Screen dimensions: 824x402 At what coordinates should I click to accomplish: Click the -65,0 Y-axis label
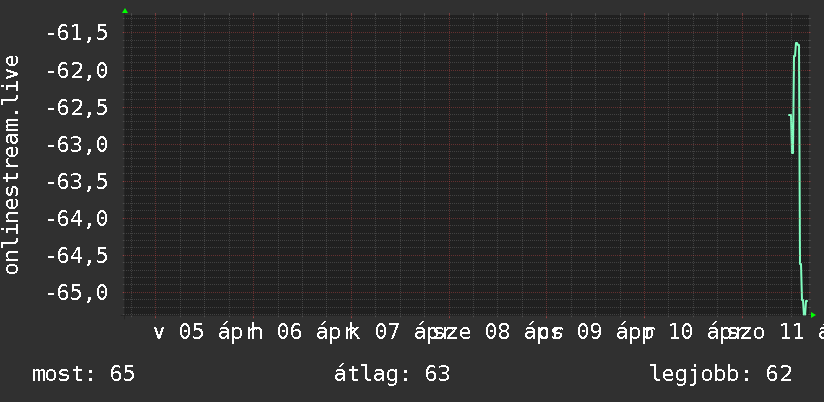pos(76,292)
